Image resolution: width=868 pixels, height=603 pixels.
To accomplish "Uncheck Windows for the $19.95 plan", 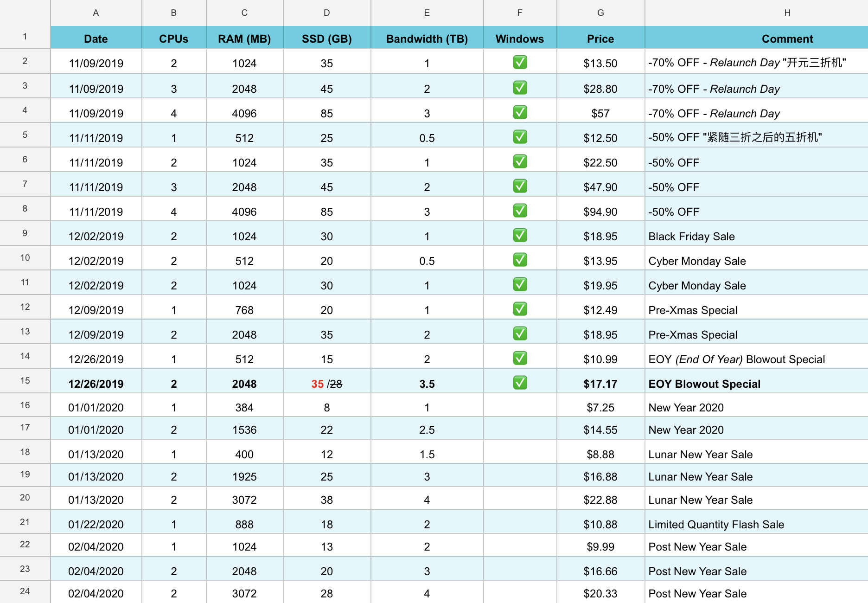I will [x=520, y=284].
